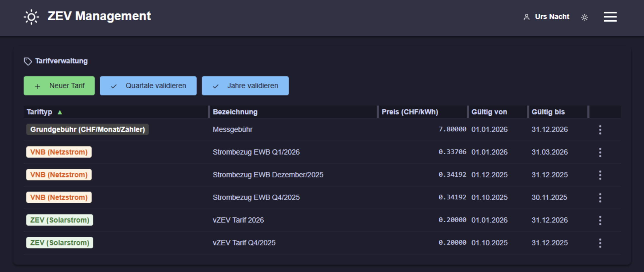Click the ZEV Management sun logo icon
The image size is (644, 272).
point(31,17)
